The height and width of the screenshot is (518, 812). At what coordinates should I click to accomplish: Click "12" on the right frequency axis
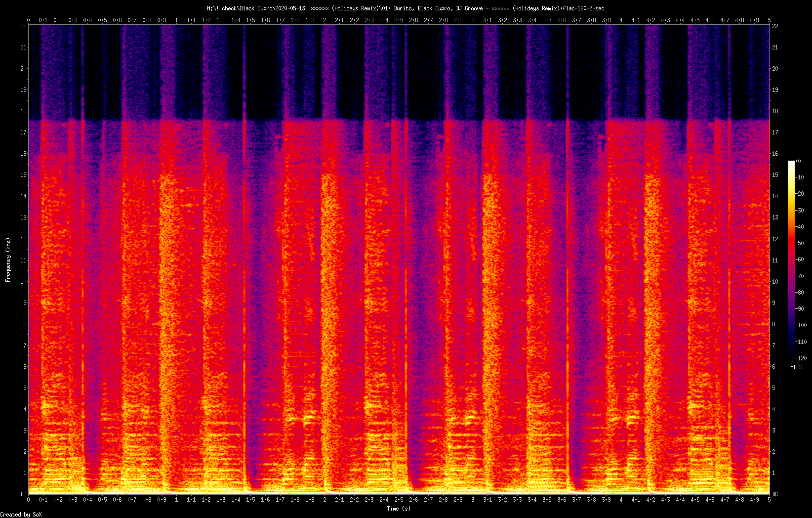tap(775, 239)
